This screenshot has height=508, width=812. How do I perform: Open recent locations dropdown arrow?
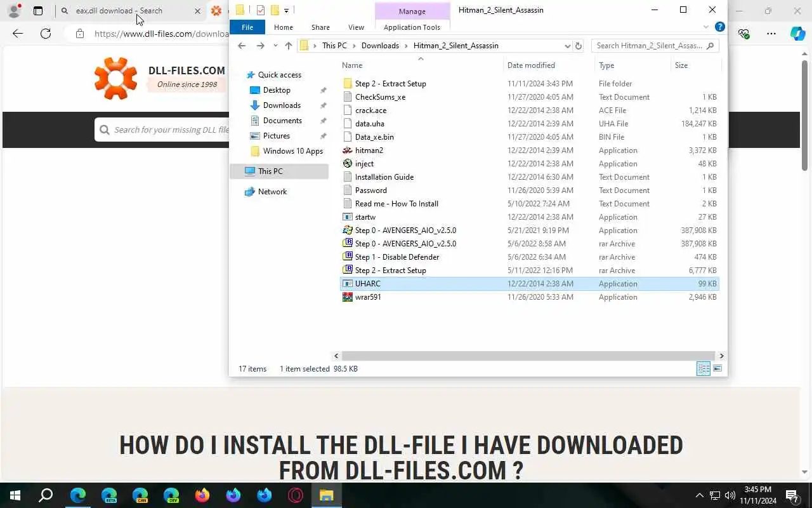tap(275, 46)
